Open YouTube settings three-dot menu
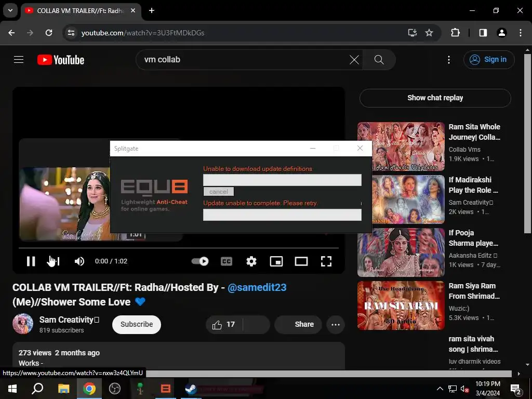This screenshot has height=399, width=532. click(x=449, y=60)
